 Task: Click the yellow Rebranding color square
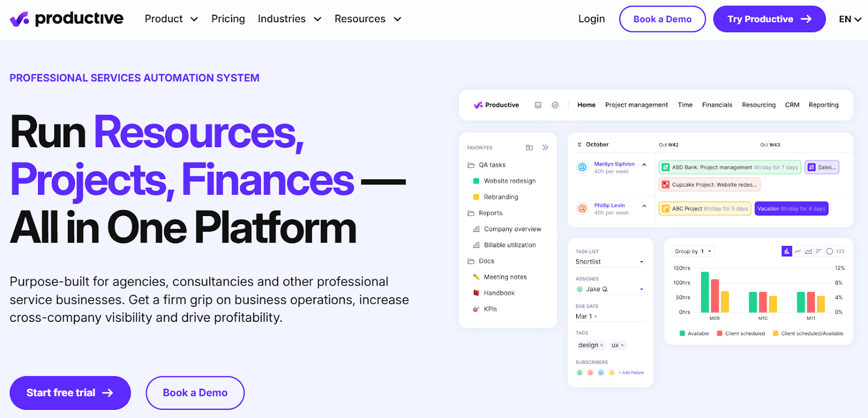[x=476, y=197]
